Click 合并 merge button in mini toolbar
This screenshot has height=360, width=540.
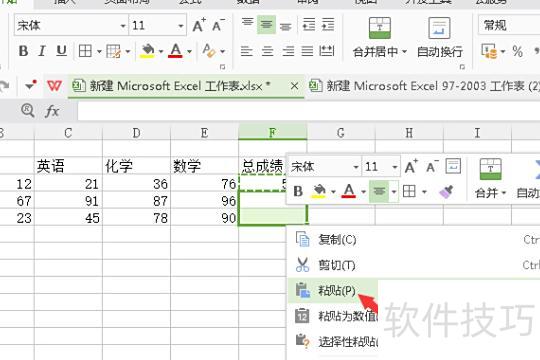point(490,178)
